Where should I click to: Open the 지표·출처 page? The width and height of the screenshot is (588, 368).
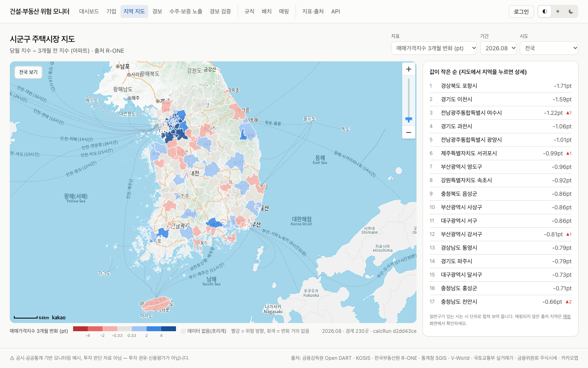point(313,11)
